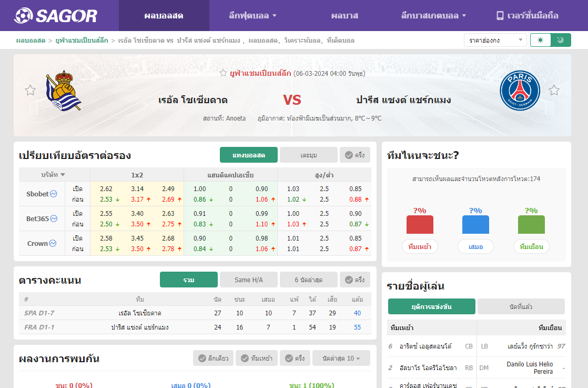This screenshot has height=388, width=588.
Task: Click 55 points value for PSG
Action: 357,327
